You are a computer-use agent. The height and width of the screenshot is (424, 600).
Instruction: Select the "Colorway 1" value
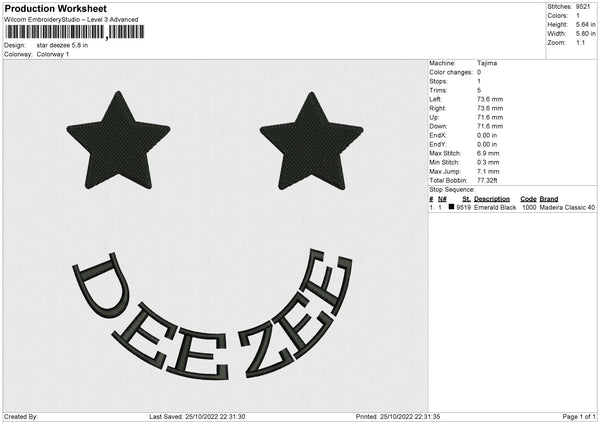(x=53, y=54)
